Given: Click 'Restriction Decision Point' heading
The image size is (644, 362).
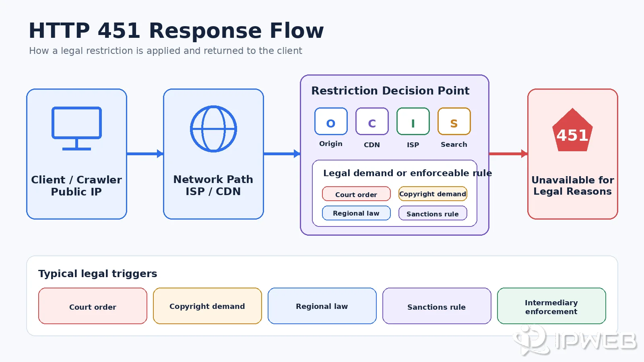Looking at the screenshot, I should point(390,91).
